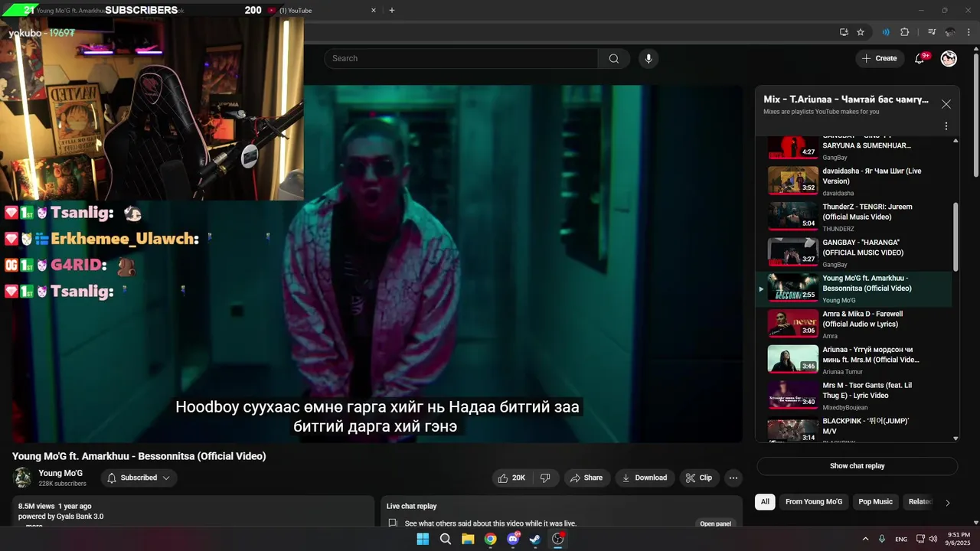Click the Share button
Viewport: 980px width, 551px height.
(x=586, y=478)
